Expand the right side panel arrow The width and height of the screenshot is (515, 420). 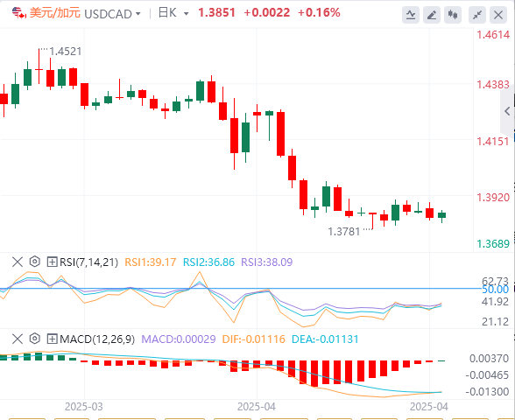(507, 111)
